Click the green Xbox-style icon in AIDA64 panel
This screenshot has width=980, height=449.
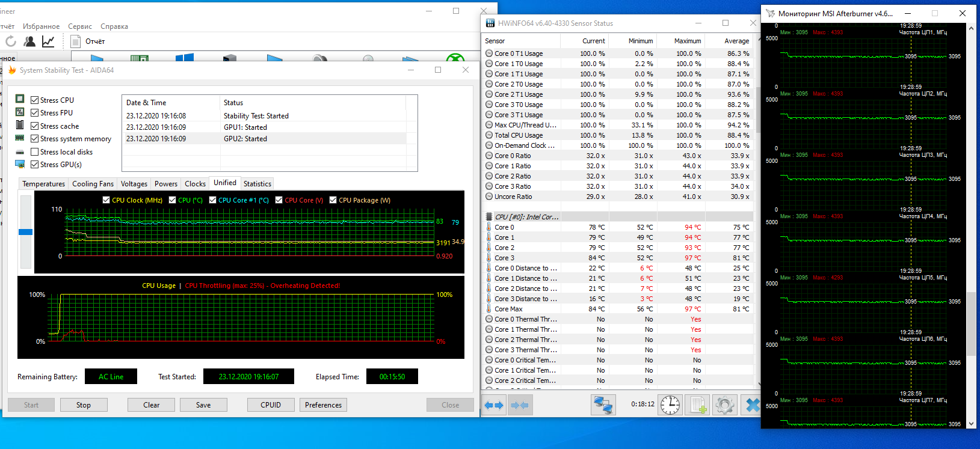[x=455, y=58]
